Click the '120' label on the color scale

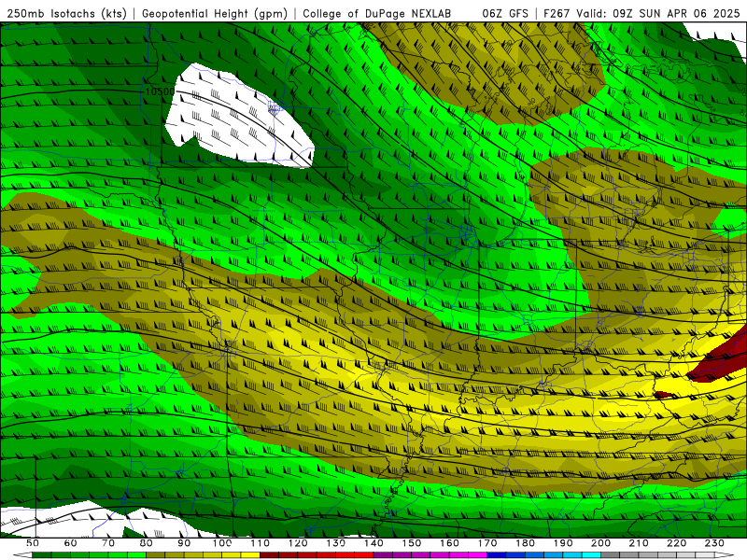[298, 543]
